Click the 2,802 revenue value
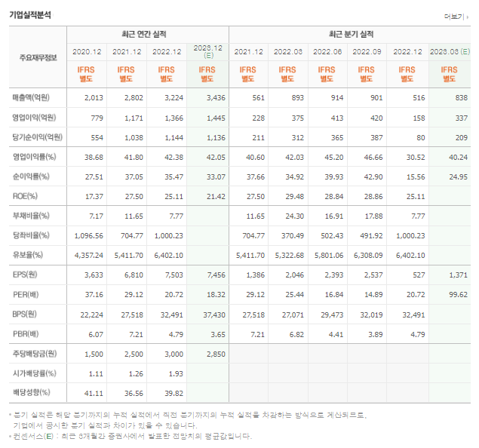 click(x=134, y=98)
